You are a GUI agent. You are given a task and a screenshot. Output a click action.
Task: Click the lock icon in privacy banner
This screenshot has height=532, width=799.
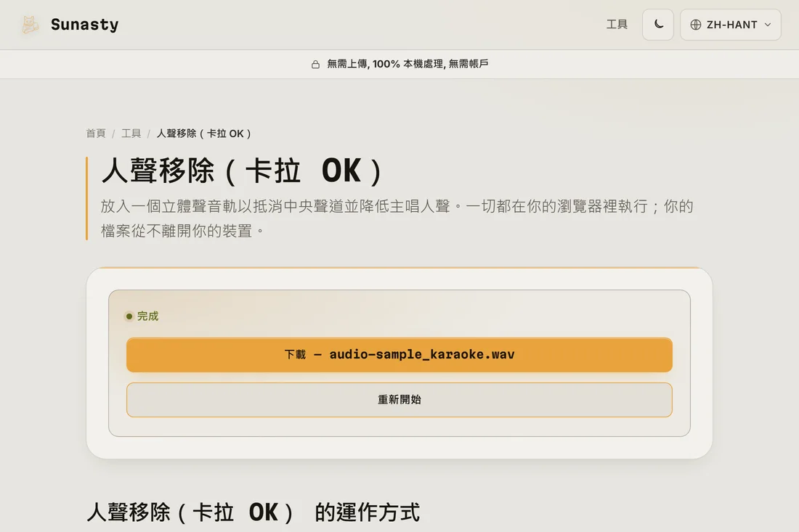[x=315, y=64]
